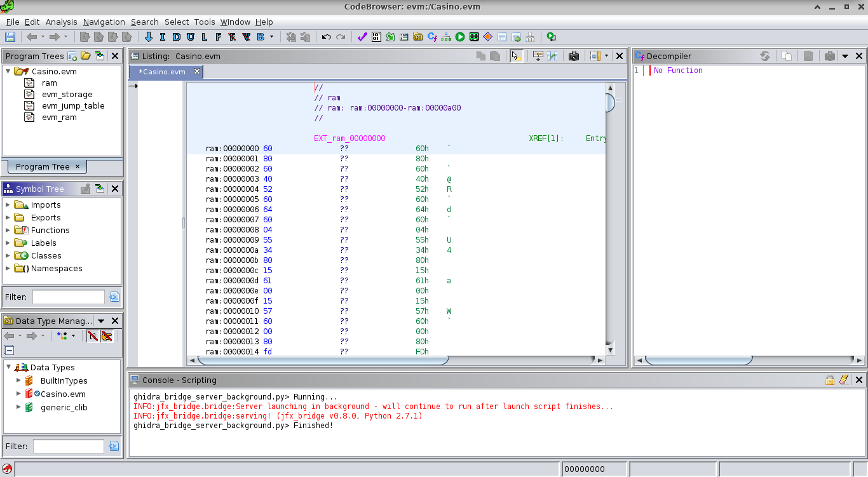Viewport: 868px width, 477px height.
Task: Open folder icon in Program Trees header
Action: 86,56
